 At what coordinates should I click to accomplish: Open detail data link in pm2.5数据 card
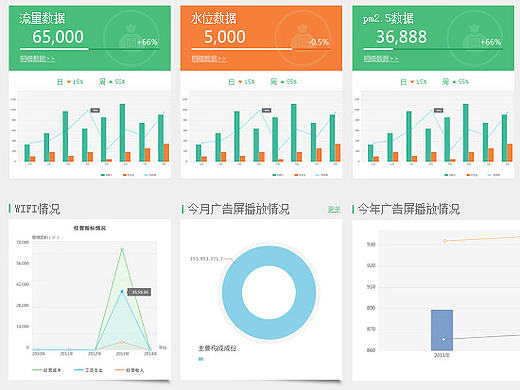click(381, 59)
